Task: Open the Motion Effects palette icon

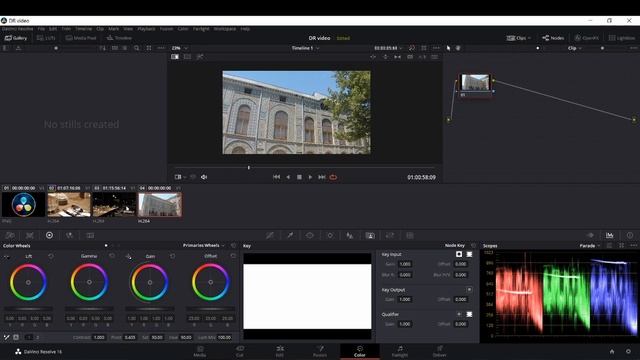Action: point(90,235)
